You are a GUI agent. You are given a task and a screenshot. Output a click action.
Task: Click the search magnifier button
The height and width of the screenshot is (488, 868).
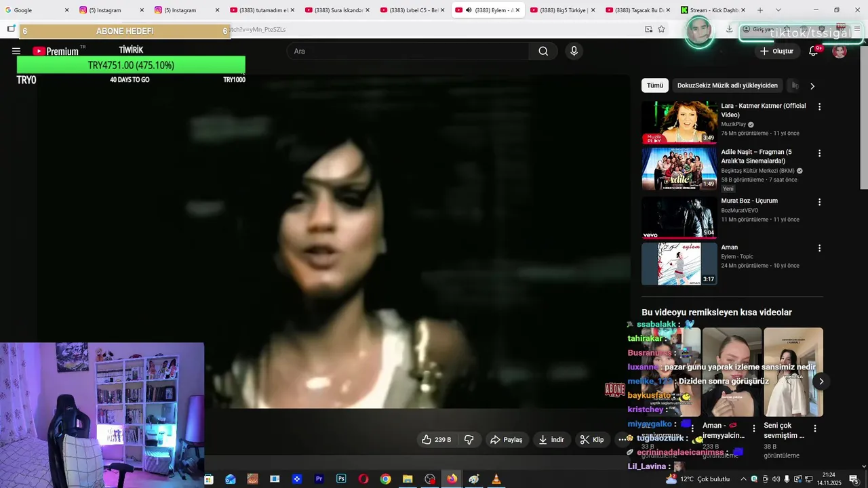click(x=543, y=52)
